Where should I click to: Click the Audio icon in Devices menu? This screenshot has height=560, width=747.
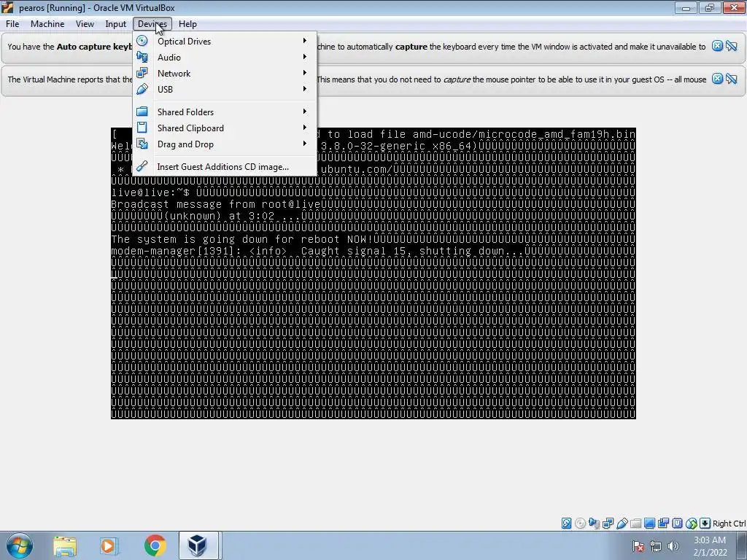pos(142,57)
